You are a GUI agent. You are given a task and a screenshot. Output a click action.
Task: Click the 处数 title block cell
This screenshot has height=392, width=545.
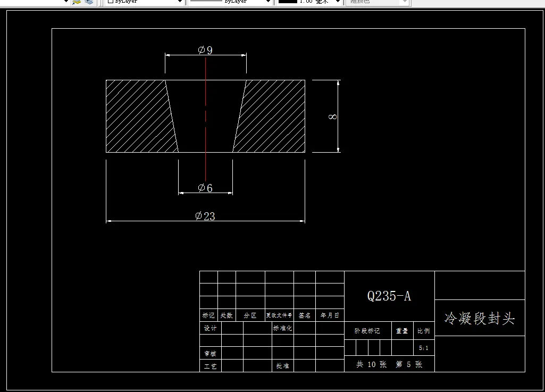click(227, 315)
